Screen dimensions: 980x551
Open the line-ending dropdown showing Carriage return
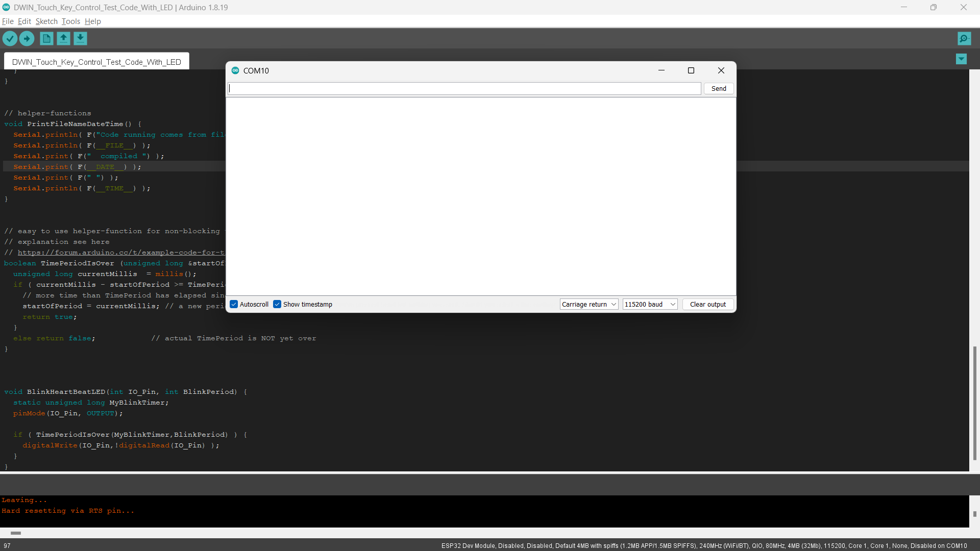point(589,304)
